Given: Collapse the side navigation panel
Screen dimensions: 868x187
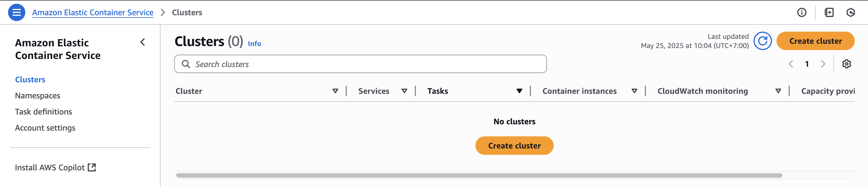Looking at the screenshot, I should point(143,42).
